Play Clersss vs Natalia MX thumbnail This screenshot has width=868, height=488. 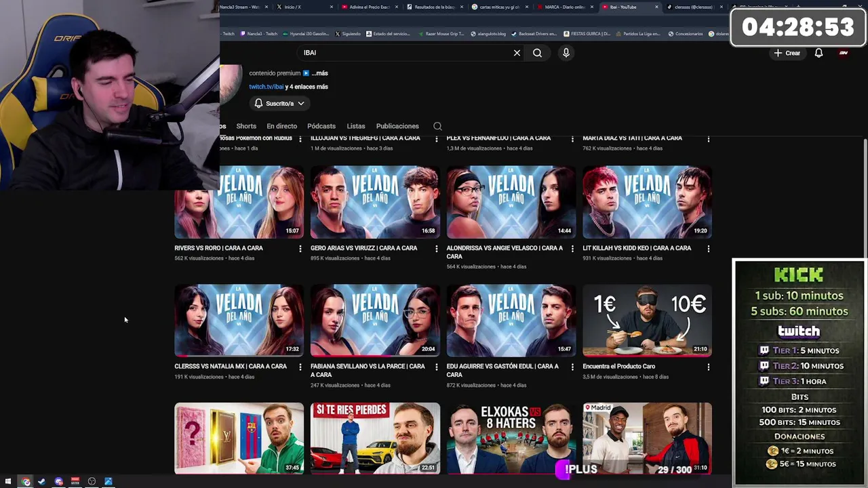pyautogui.click(x=239, y=321)
